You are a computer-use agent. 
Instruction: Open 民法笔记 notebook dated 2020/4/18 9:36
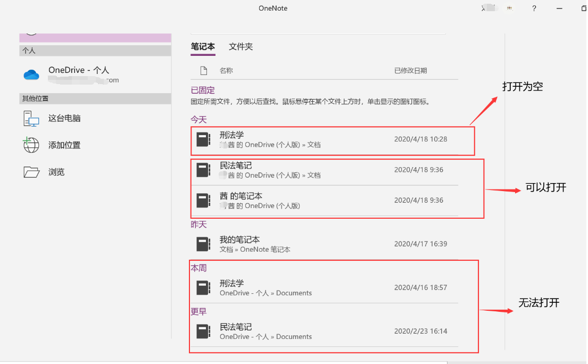(325, 170)
